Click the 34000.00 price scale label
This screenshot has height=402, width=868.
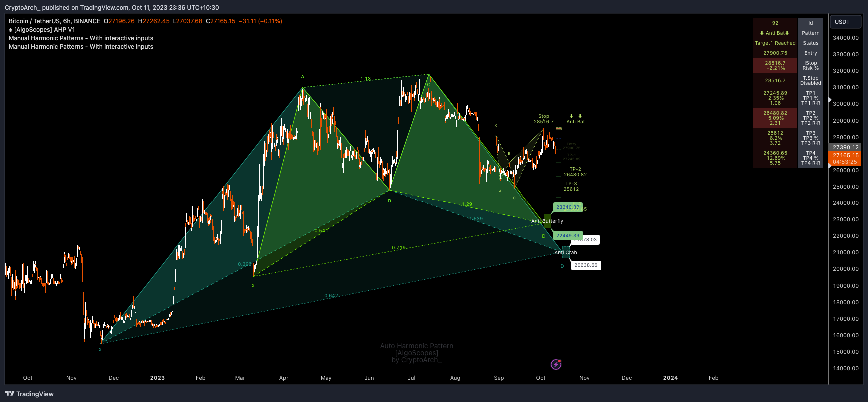[846, 38]
